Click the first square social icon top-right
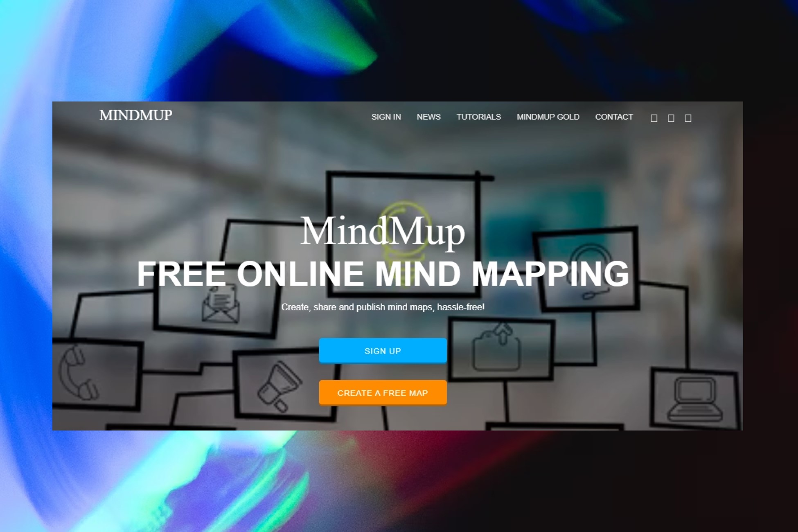The height and width of the screenshot is (532, 798). [x=654, y=117]
